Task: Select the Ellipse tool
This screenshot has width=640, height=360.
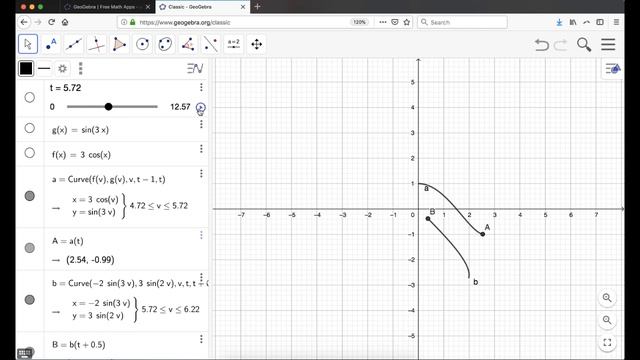Action: tap(165, 44)
